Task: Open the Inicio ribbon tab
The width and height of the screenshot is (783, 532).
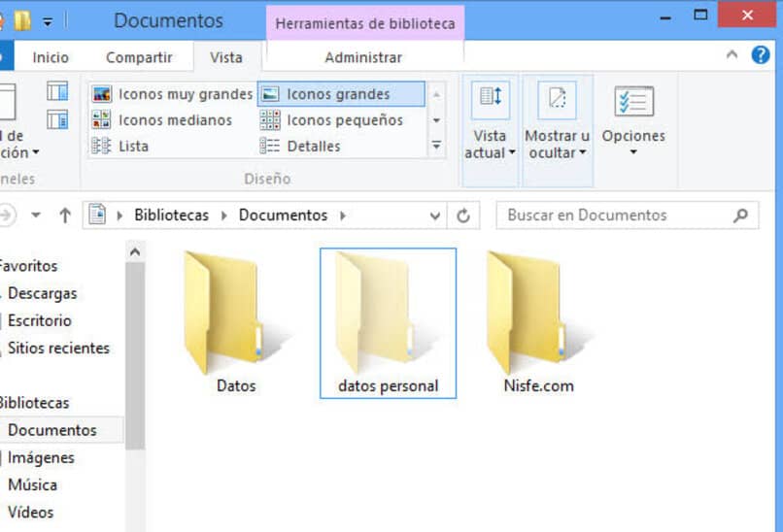Action: pos(51,57)
